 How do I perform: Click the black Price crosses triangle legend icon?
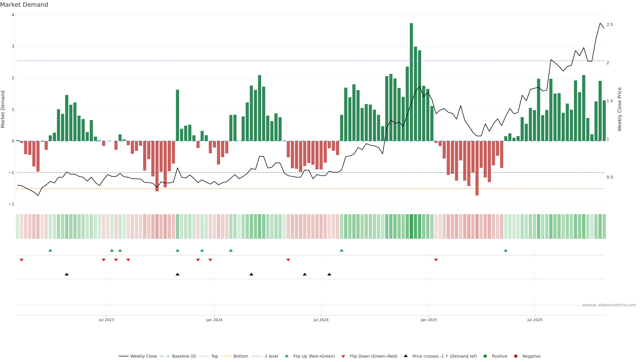[x=406, y=356]
